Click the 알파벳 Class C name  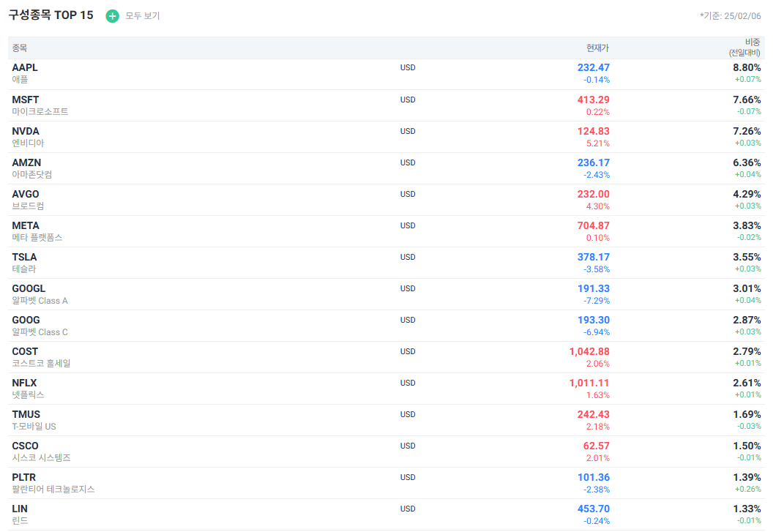(x=40, y=332)
